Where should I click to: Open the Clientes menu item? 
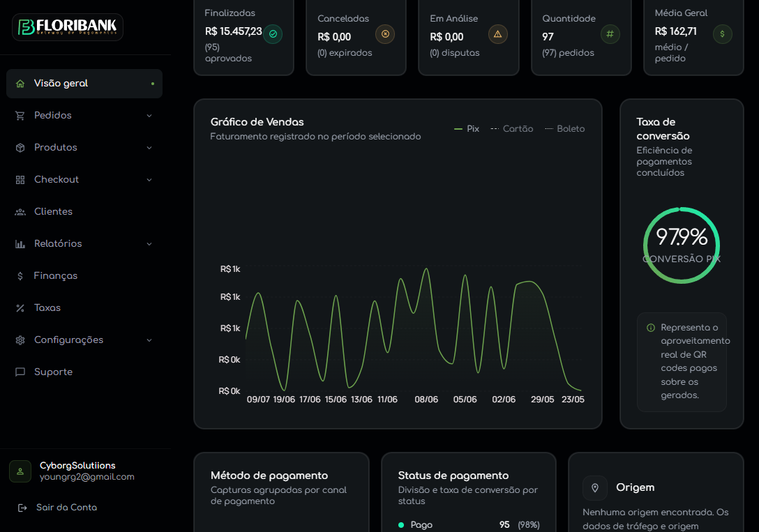[x=84, y=212]
